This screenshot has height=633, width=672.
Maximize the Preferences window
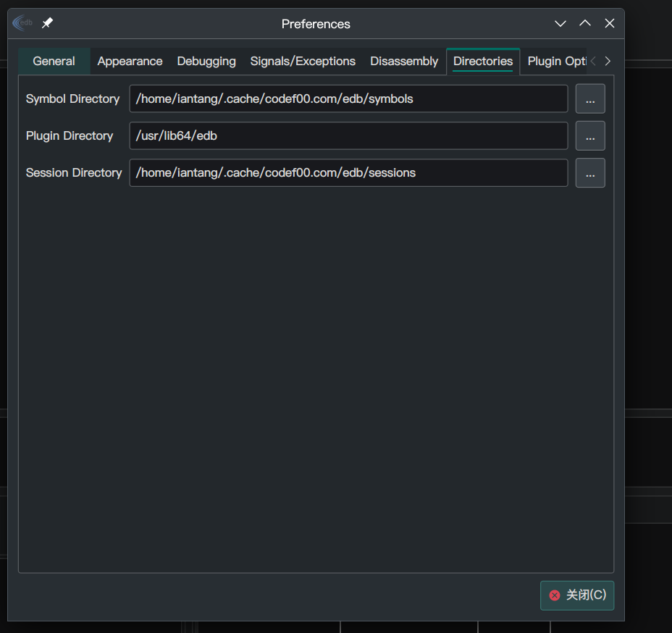click(x=585, y=23)
